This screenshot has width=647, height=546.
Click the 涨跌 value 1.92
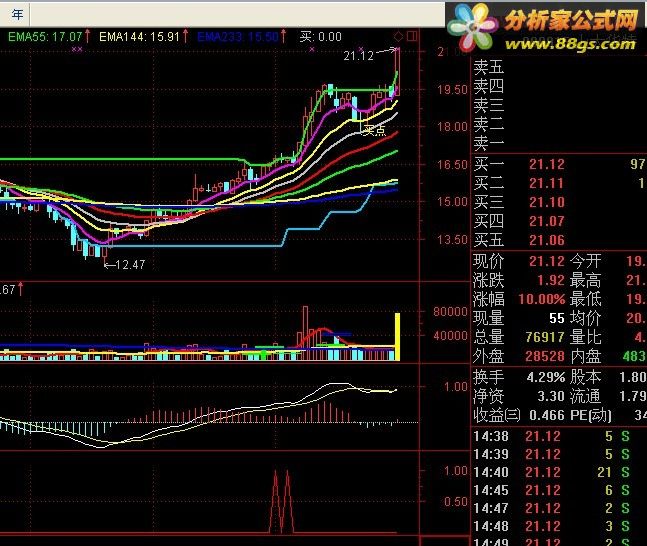(x=551, y=280)
